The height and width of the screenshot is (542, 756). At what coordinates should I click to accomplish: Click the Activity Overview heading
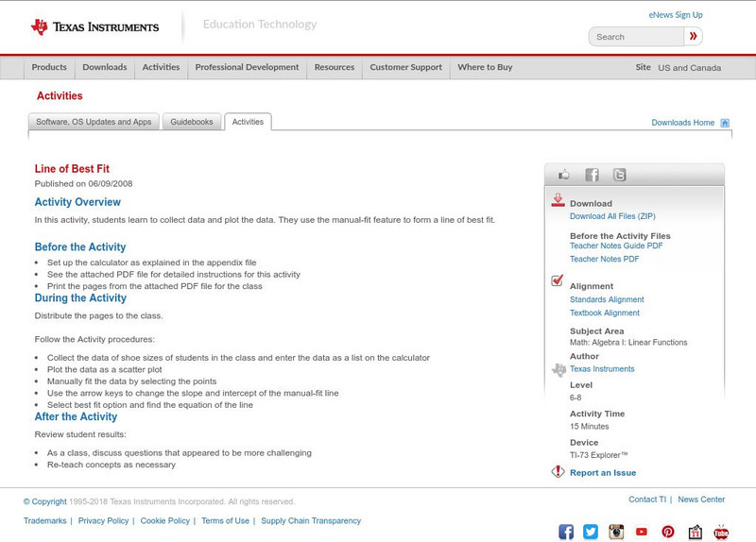click(77, 202)
